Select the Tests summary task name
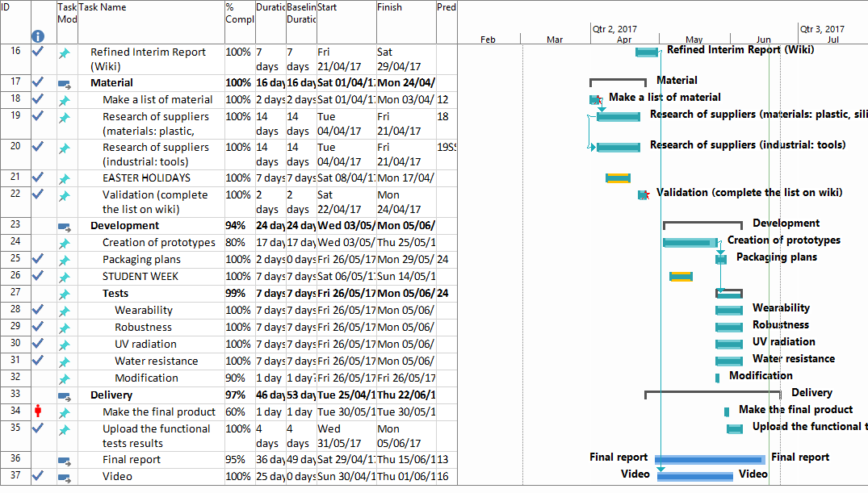The image size is (868, 493). coord(115,294)
